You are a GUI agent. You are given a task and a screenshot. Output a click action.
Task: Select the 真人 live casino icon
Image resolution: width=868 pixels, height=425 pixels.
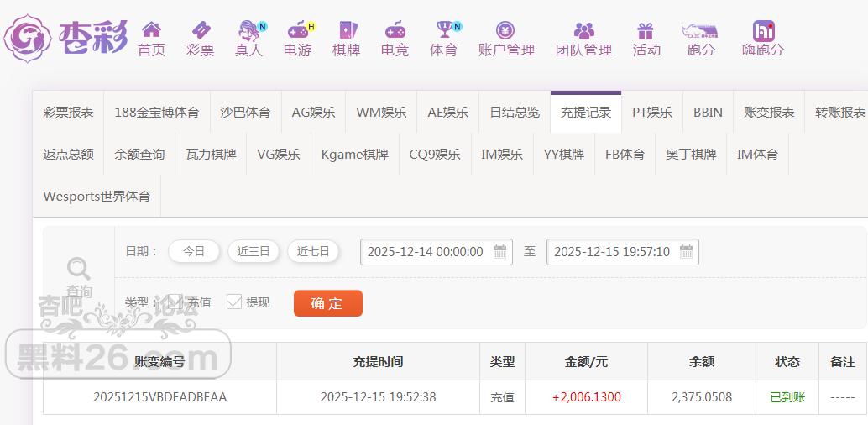click(x=248, y=30)
